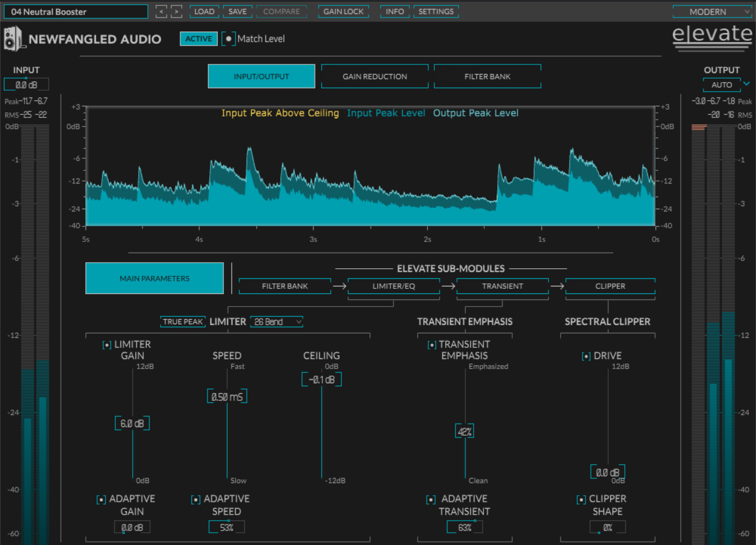Switch to the top FILTER BANK display tab
The width and height of the screenshot is (756, 545).
pos(487,76)
